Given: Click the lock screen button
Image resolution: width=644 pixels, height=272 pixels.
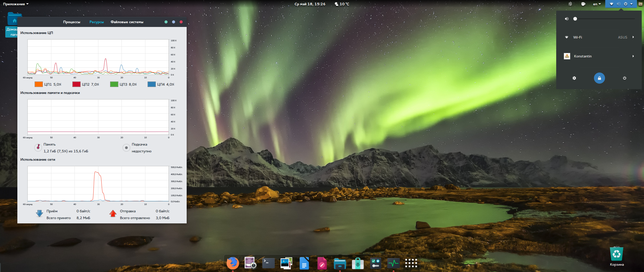Looking at the screenshot, I should click(599, 78).
